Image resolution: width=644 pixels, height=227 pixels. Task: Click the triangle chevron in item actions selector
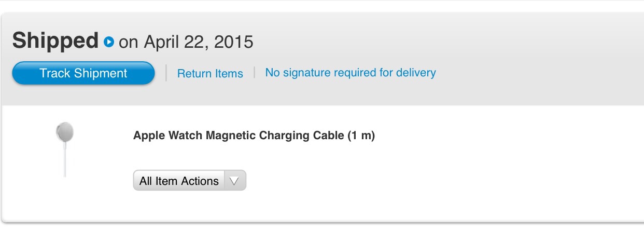pos(234,181)
